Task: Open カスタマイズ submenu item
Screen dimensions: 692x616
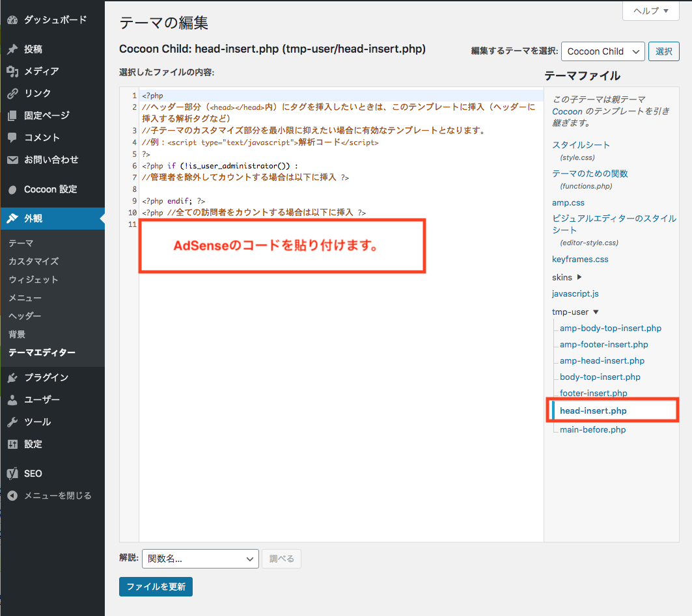Action: point(34,261)
